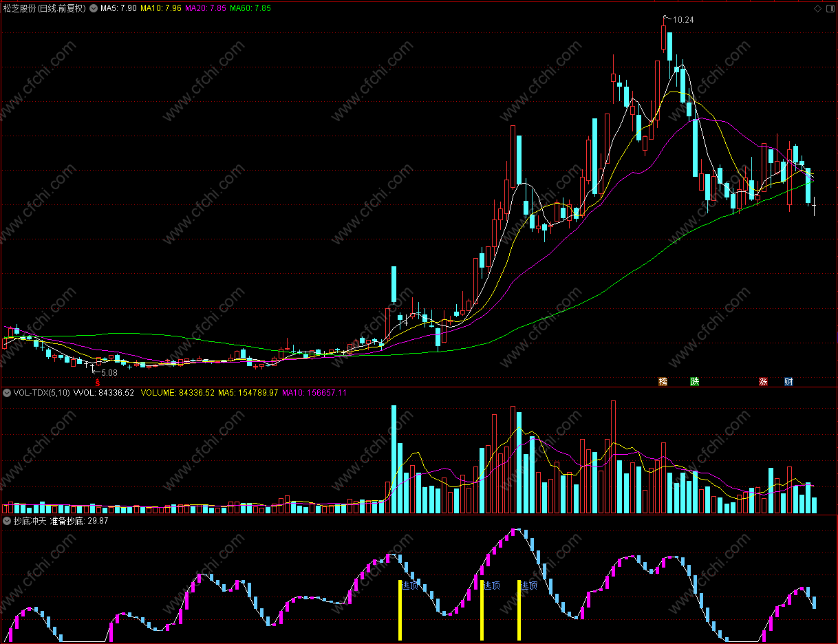Click the MA10: 7.96 label

pos(161,8)
